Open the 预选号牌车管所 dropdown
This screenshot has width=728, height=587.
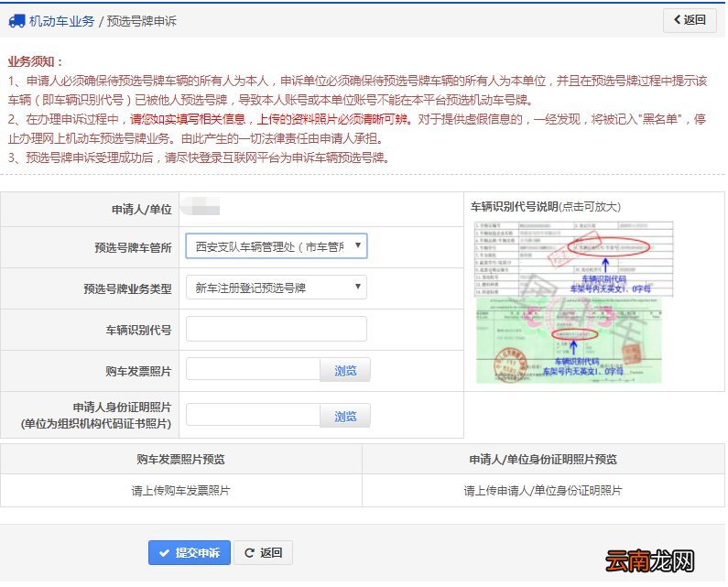click(x=277, y=246)
